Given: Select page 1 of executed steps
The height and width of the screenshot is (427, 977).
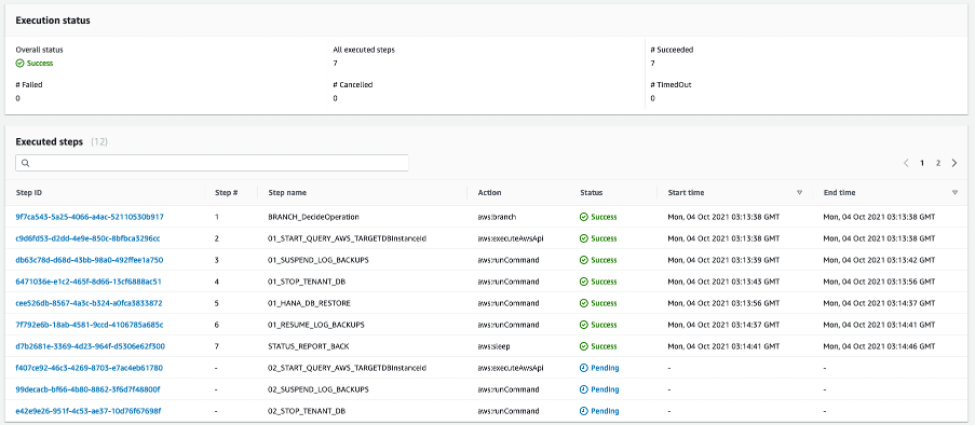Looking at the screenshot, I should tap(922, 163).
